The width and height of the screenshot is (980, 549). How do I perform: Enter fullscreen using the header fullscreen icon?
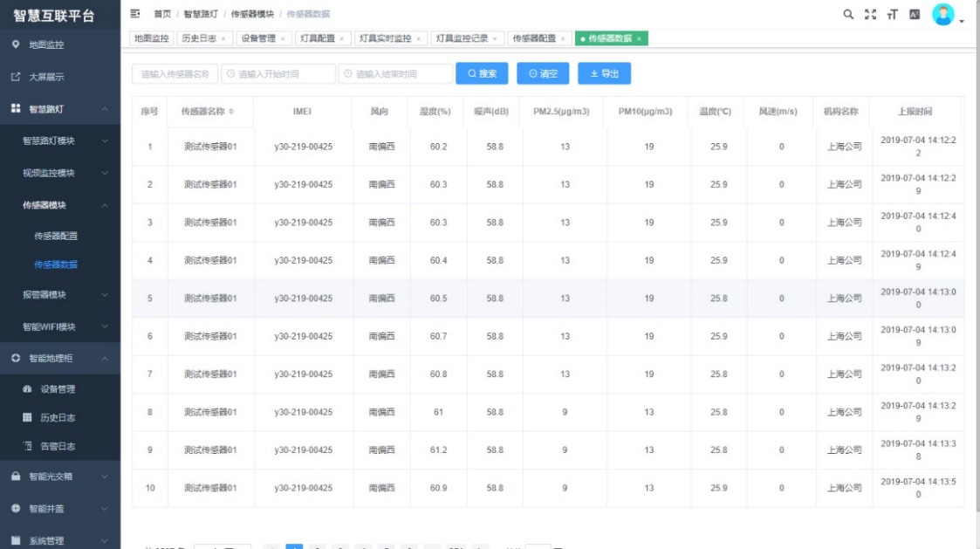[869, 14]
